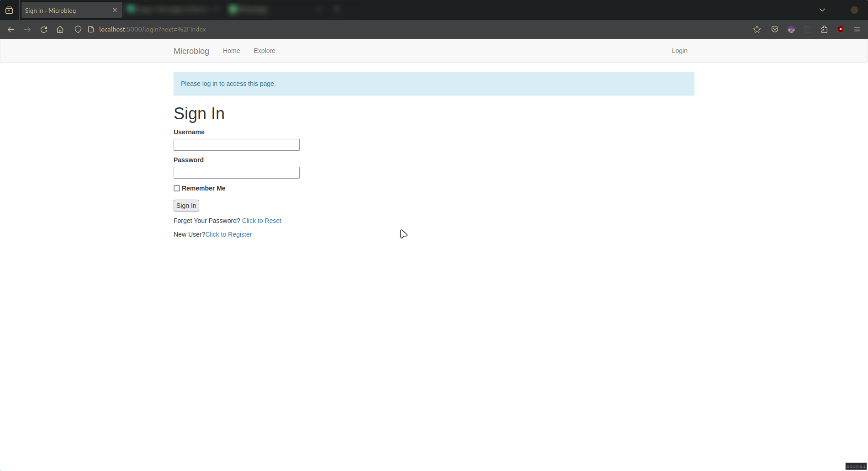Image resolution: width=868 pixels, height=471 pixels.
Task: Click the 'Forget Your Password?' text
Action: [207, 221]
